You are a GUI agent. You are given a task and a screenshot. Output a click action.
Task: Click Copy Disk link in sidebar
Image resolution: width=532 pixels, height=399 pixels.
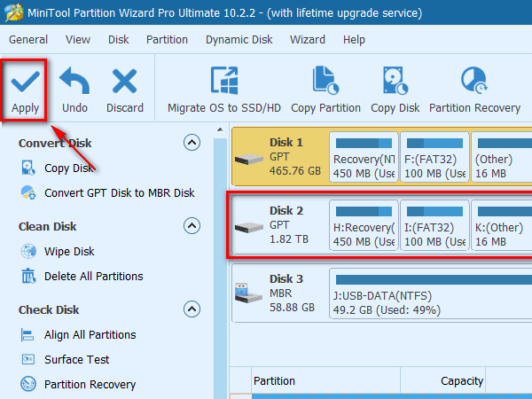69,168
